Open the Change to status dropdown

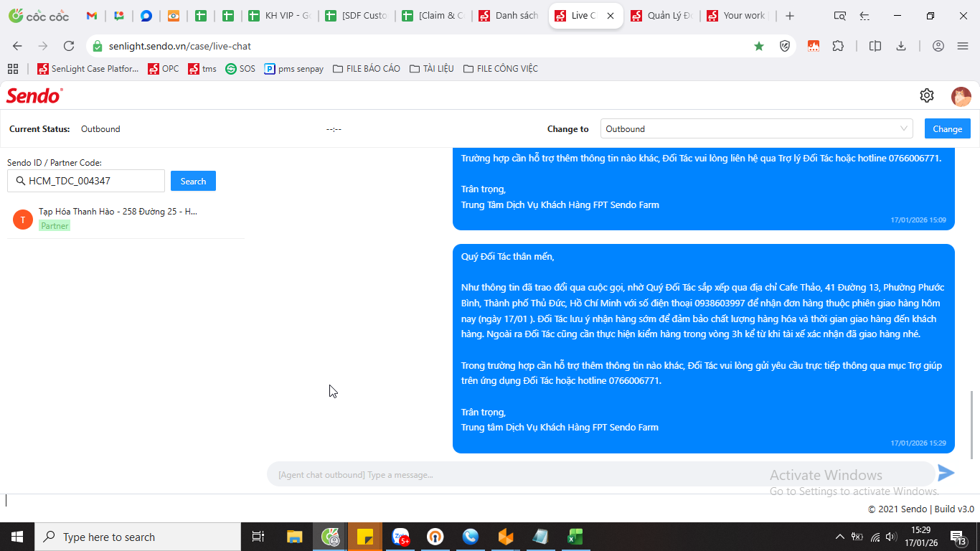click(756, 128)
